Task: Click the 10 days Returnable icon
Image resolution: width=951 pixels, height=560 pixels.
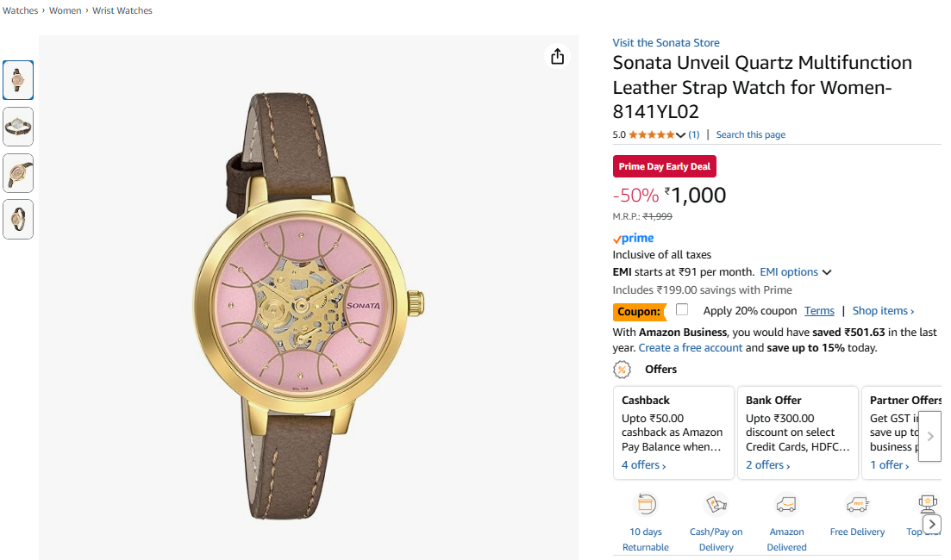Action: point(645,504)
